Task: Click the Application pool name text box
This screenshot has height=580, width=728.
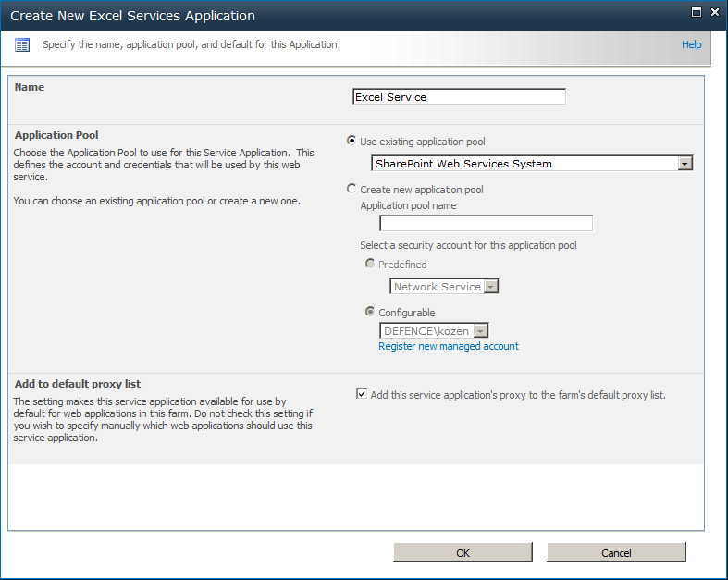Action: [487, 223]
